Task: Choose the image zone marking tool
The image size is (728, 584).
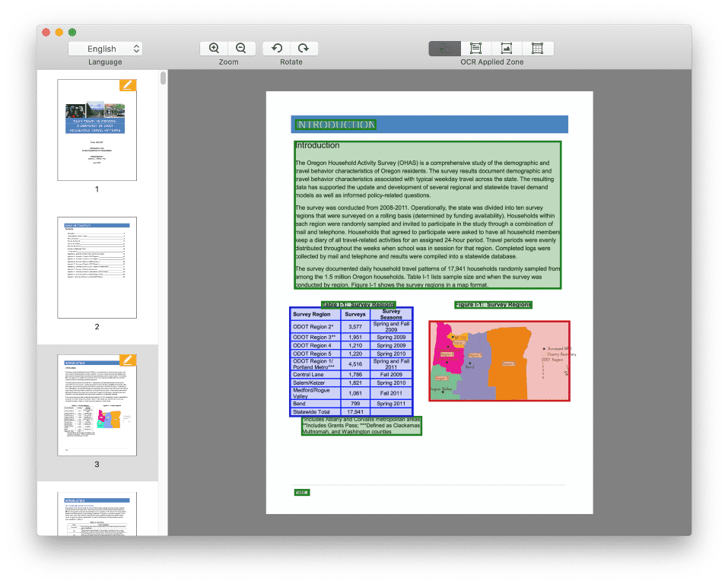Action: [507, 49]
